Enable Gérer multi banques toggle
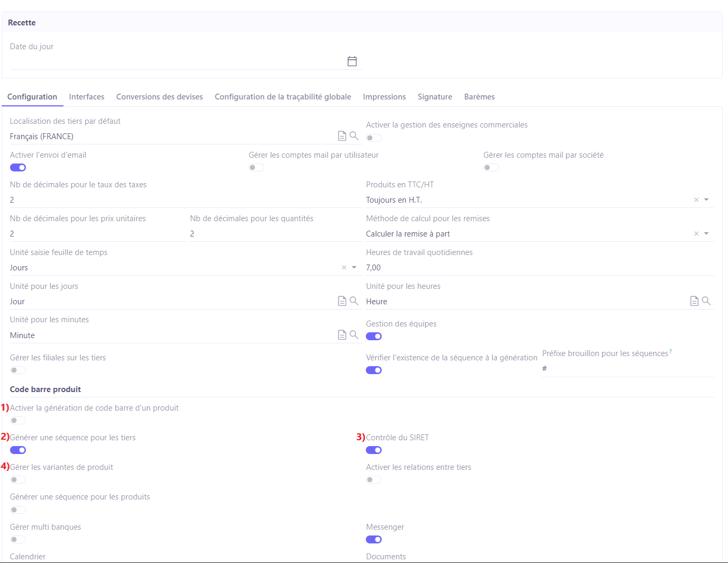 (18, 540)
